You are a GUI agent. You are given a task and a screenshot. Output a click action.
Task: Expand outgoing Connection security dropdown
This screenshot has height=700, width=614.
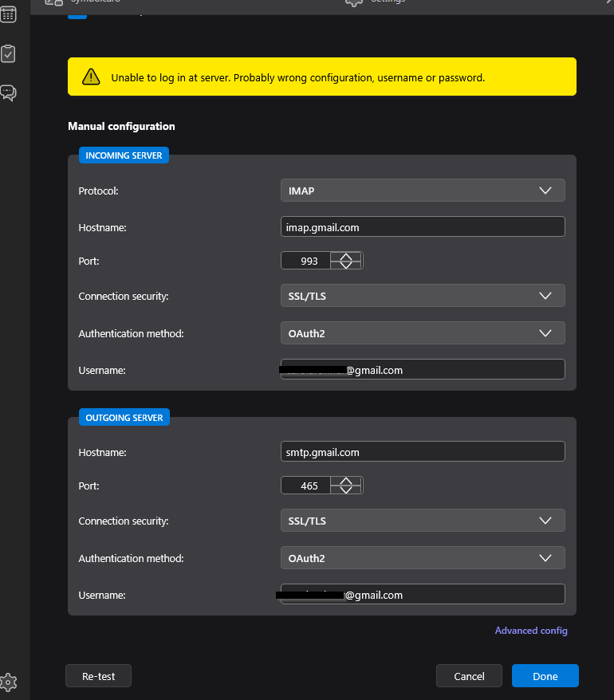coord(422,521)
